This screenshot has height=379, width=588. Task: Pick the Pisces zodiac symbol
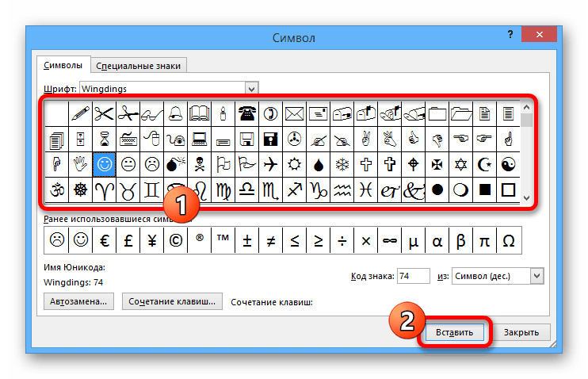point(365,189)
